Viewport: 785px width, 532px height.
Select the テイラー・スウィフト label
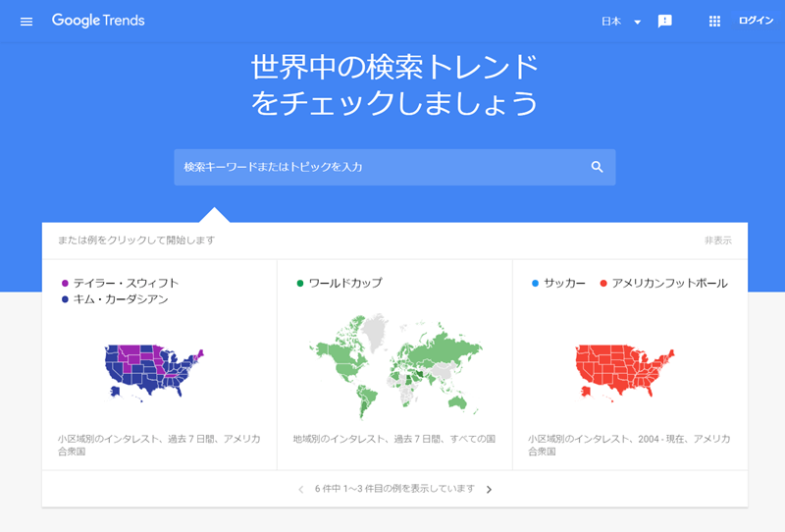126,283
